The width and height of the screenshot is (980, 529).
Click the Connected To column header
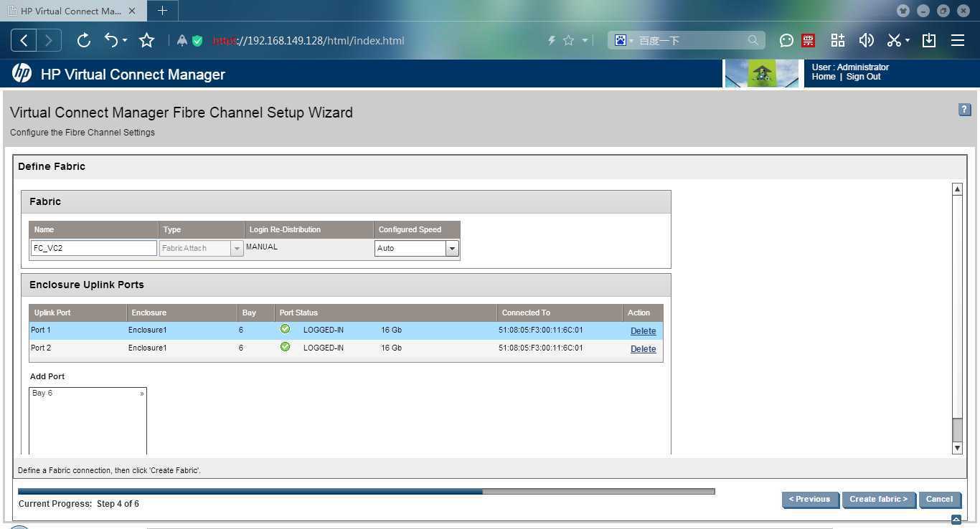click(x=560, y=313)
